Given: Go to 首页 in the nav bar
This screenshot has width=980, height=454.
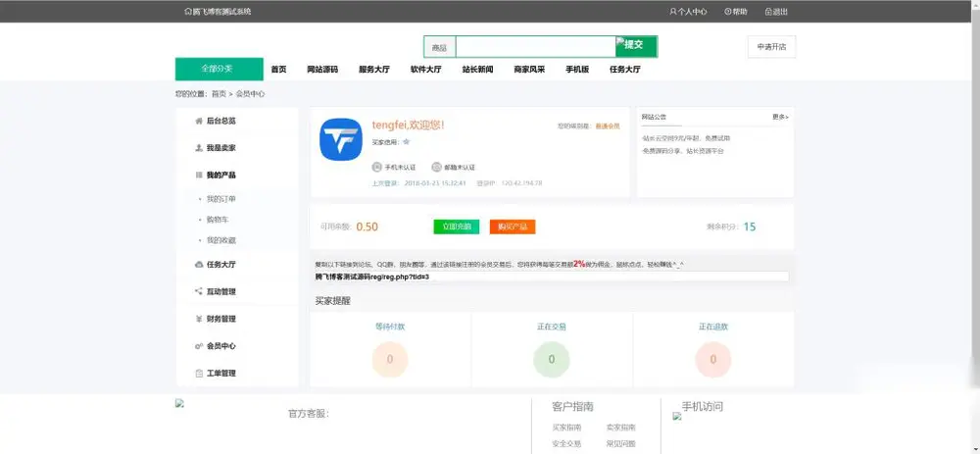Looking at the screenshot, I should coord(278,70).
